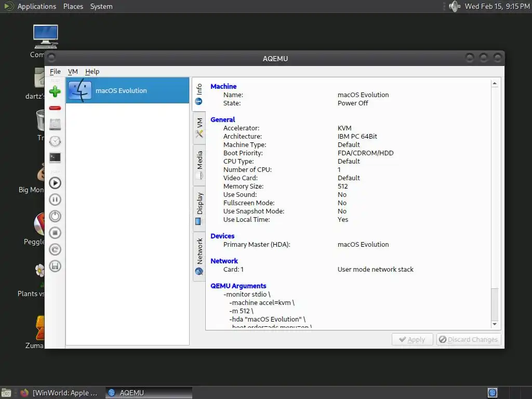Select the macOS Evolution virtual machine

coord(128,90)
